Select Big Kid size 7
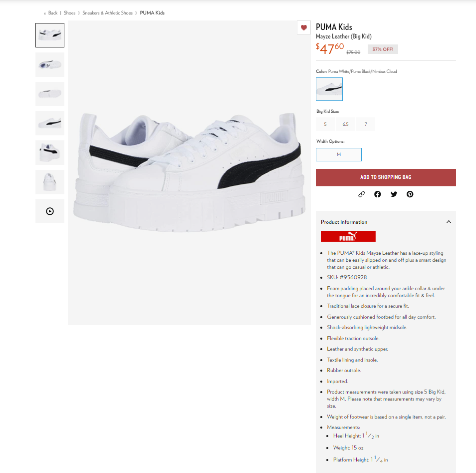Screen dimensions: 476x473 366,124
